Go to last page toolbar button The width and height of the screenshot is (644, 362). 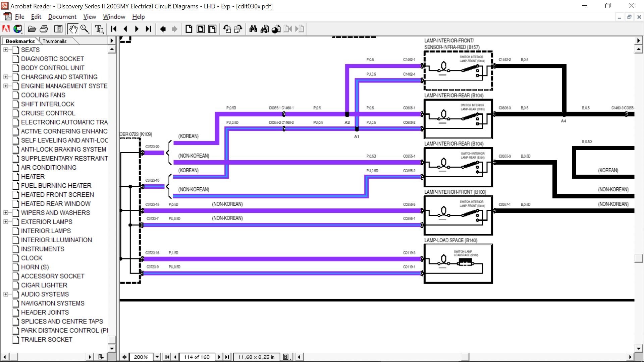148,29
